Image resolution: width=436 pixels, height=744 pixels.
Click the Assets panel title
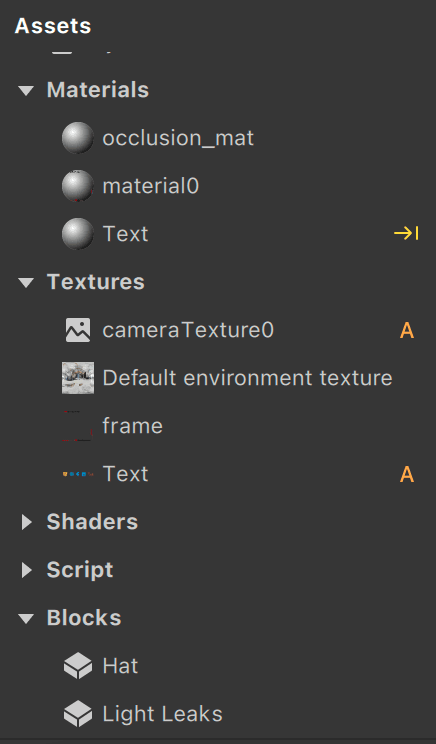pos(53,26)
